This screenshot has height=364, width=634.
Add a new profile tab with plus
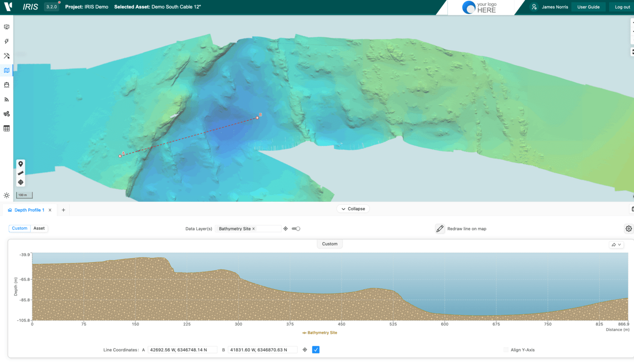click(63, 210)
